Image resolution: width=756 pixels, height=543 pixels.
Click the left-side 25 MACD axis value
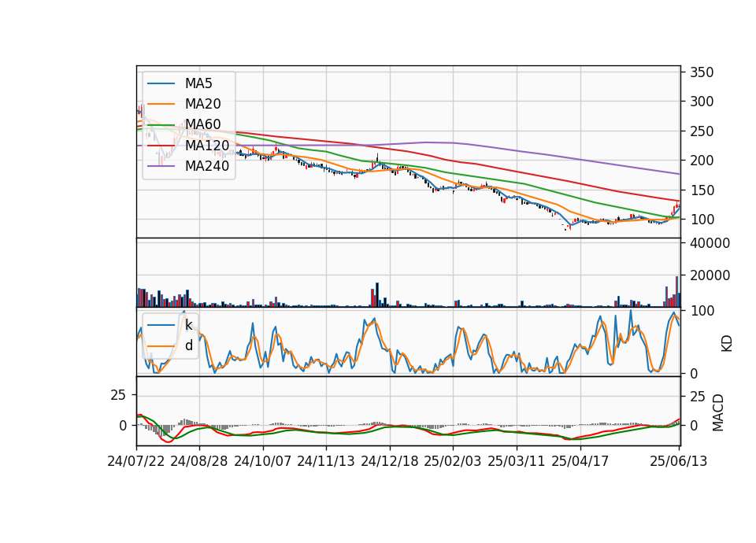[118, 395]
